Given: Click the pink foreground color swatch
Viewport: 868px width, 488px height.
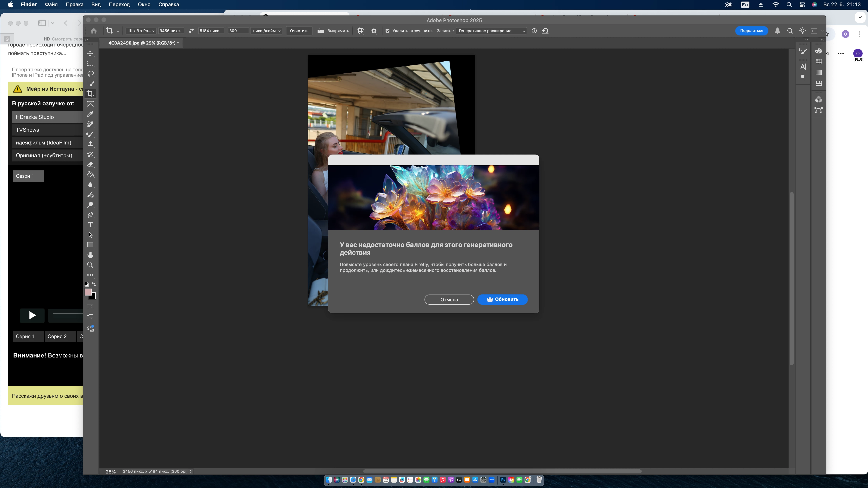Looking at the screenshot, I should [x=88, y=292].
